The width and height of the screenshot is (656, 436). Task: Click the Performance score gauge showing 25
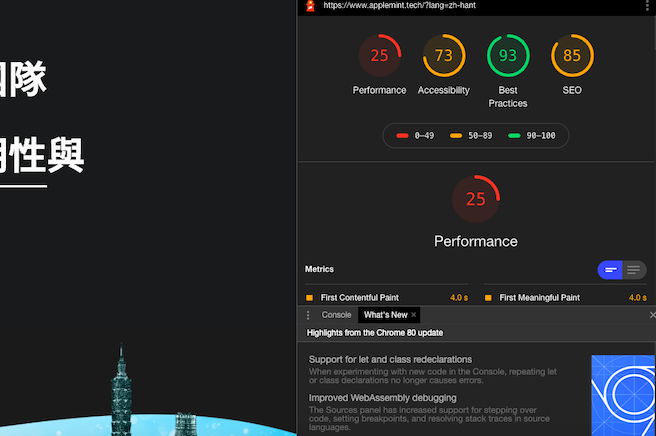379,56
